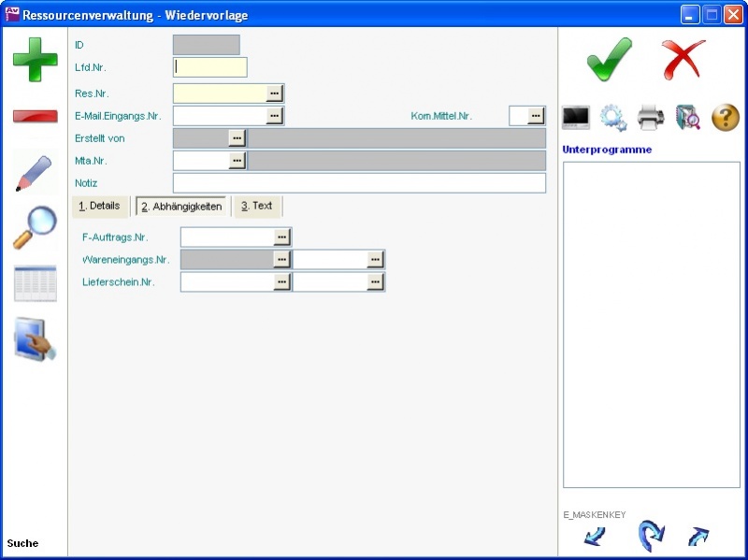The width and height of the screenshot is (748, 560).
Task: Open search with the magnifying glass icon
Action: tap(35, 227)
